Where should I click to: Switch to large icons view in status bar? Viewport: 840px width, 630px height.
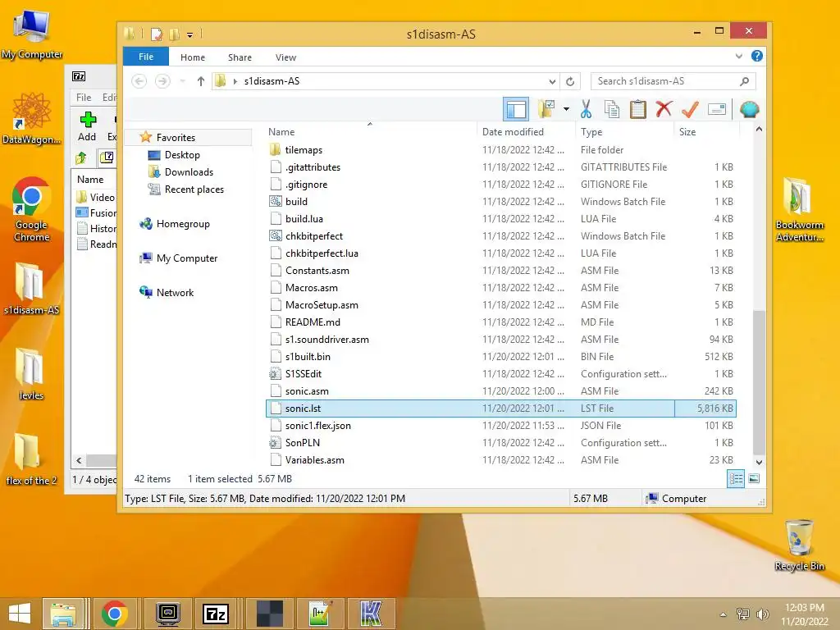[x=753, y=478]
